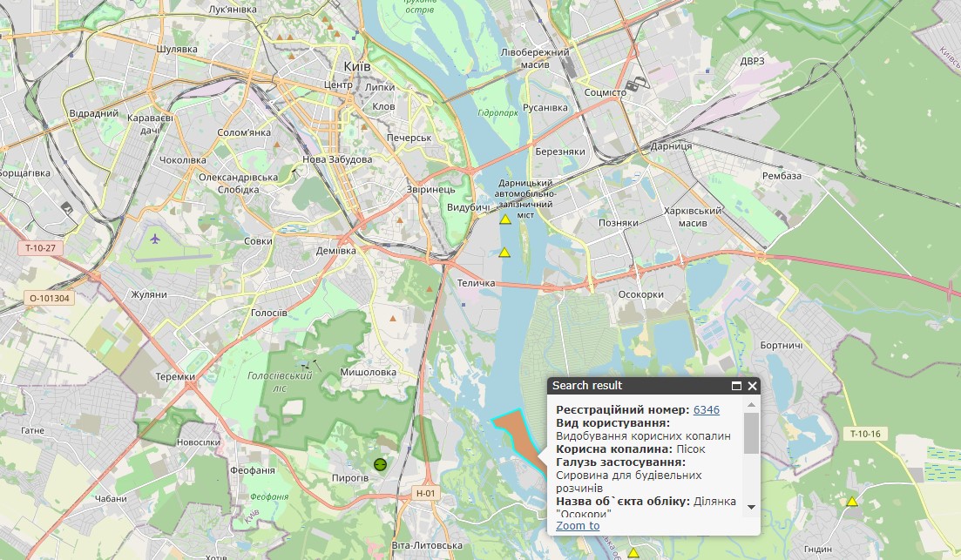Click railway station icon south of Борщагівка

click(68, 207)
